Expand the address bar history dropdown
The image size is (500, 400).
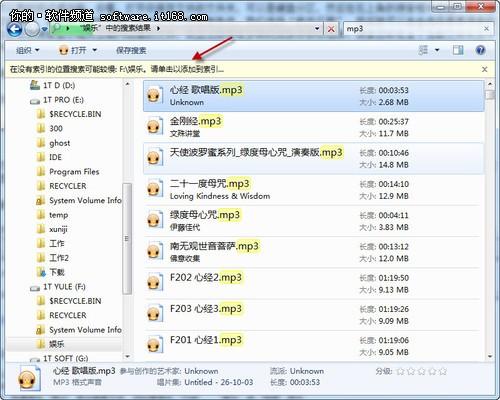coord(317,29)
